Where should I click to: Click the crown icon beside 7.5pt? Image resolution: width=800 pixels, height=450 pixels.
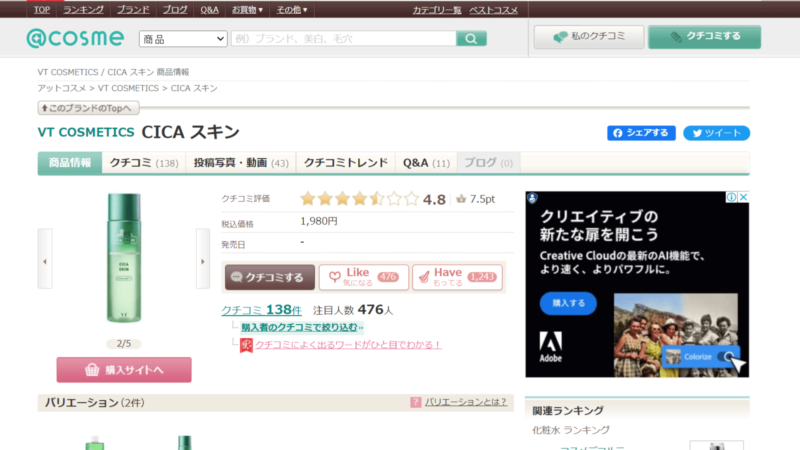pos(461,199)
